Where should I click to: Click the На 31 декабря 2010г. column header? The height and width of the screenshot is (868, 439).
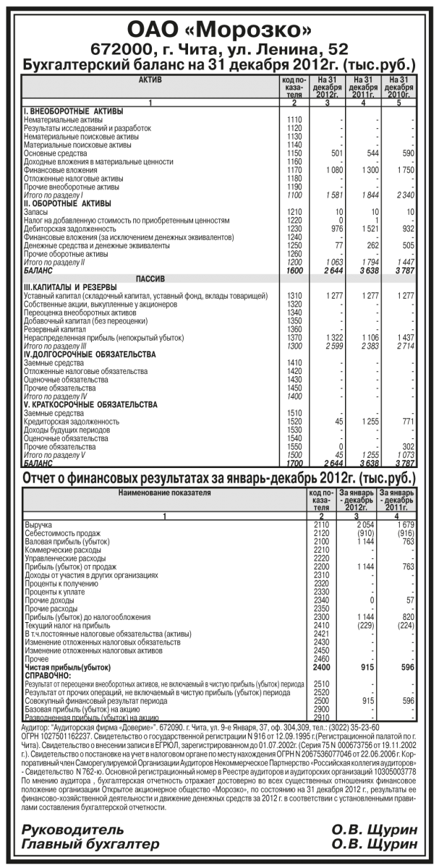click(399, 86)
